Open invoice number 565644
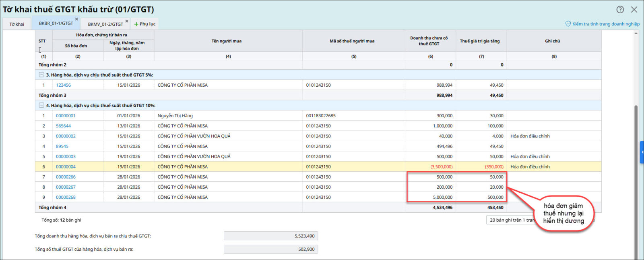 63,126
